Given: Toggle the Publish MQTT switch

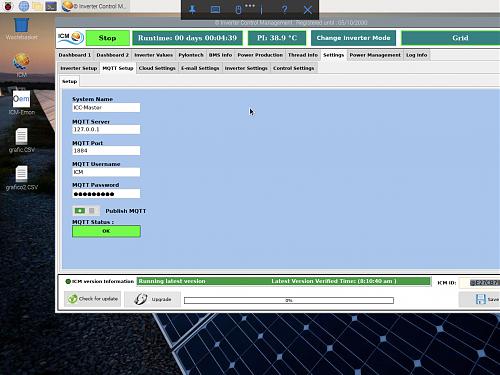Looking at the screenshot, I should point(85,211).
